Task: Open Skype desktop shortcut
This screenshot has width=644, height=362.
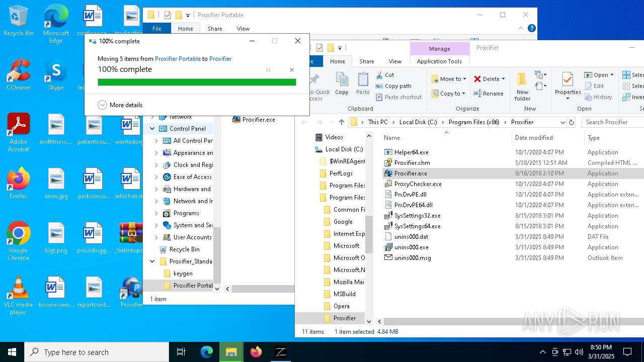Action: click(x=56, y=75)
